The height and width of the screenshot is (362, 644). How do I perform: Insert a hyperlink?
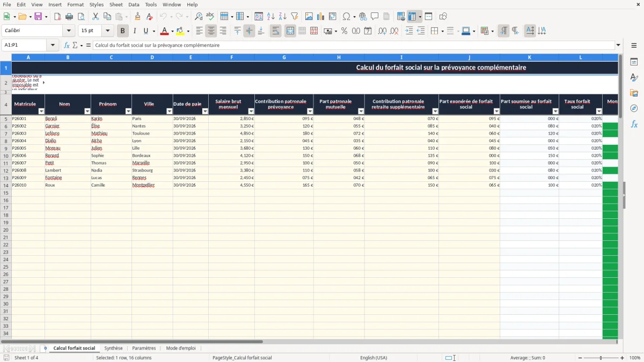click(363, 17)
